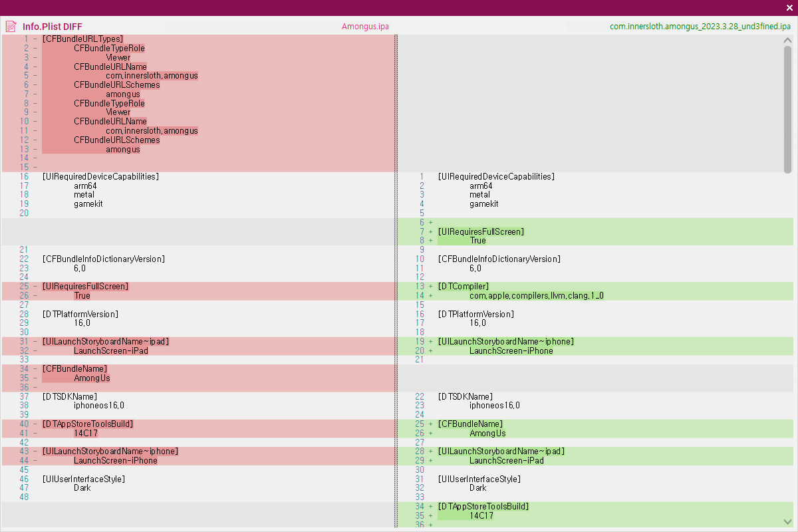The width and height of the screenshot is (798, 532).
Task: Select left pane gamekit line
Action: click(x=88, y=204)
